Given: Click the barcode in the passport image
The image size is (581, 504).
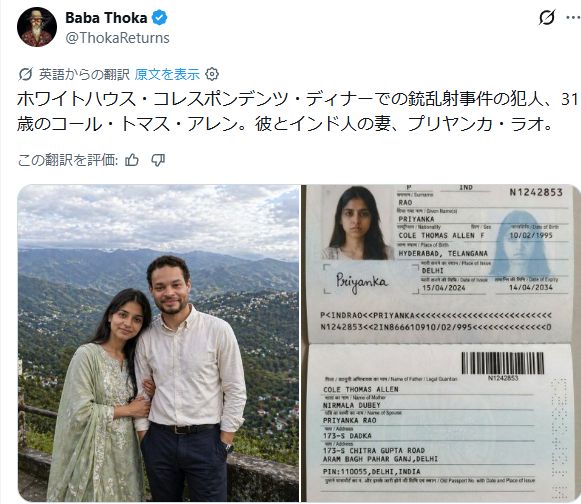Looking at the screenshot, I should point(502,363).
